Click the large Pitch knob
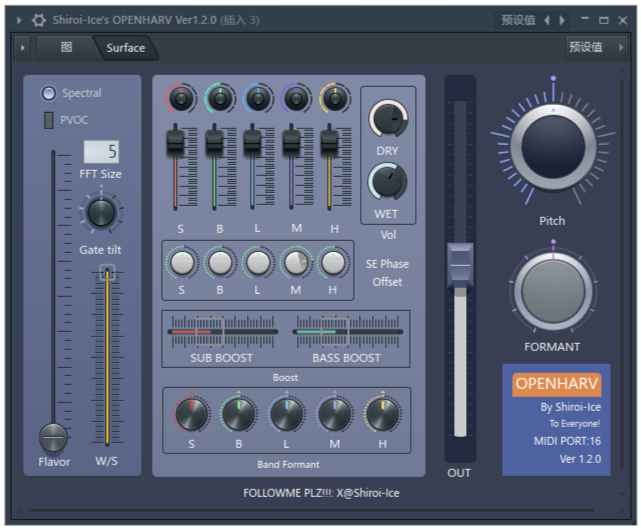Screen dimensions: 641x530 (x=552, y=147)
